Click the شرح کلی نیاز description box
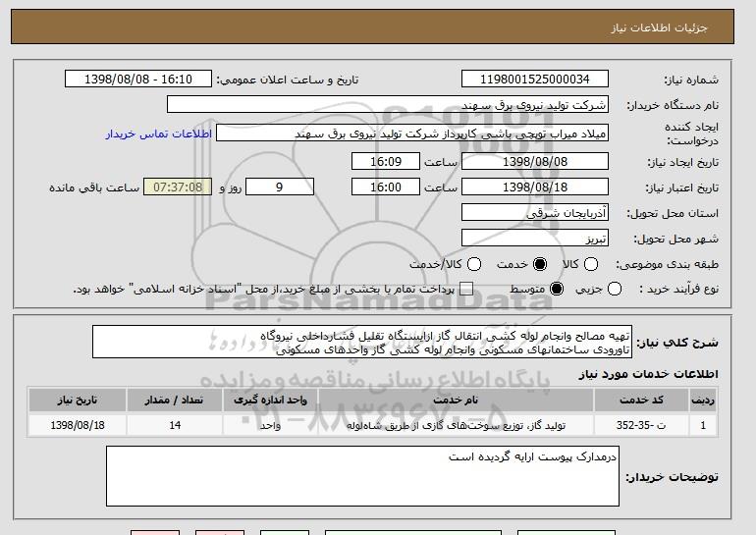The image size is (756, 535). [362, 342]
